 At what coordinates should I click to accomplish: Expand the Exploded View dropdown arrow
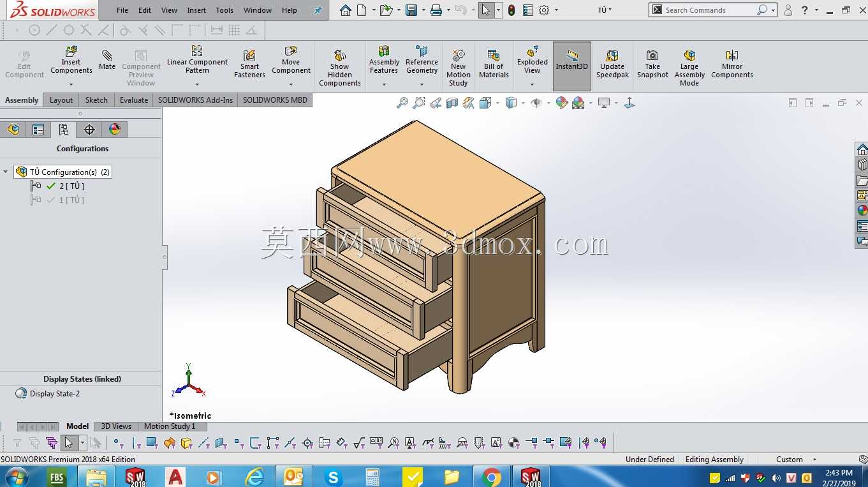coord(533,84)
